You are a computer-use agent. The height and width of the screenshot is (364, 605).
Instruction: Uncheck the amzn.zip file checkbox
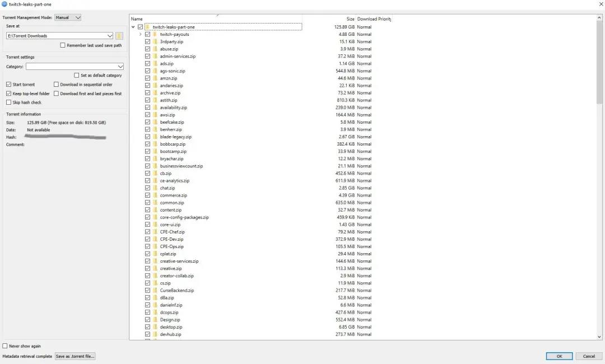(x=148, y=78)
